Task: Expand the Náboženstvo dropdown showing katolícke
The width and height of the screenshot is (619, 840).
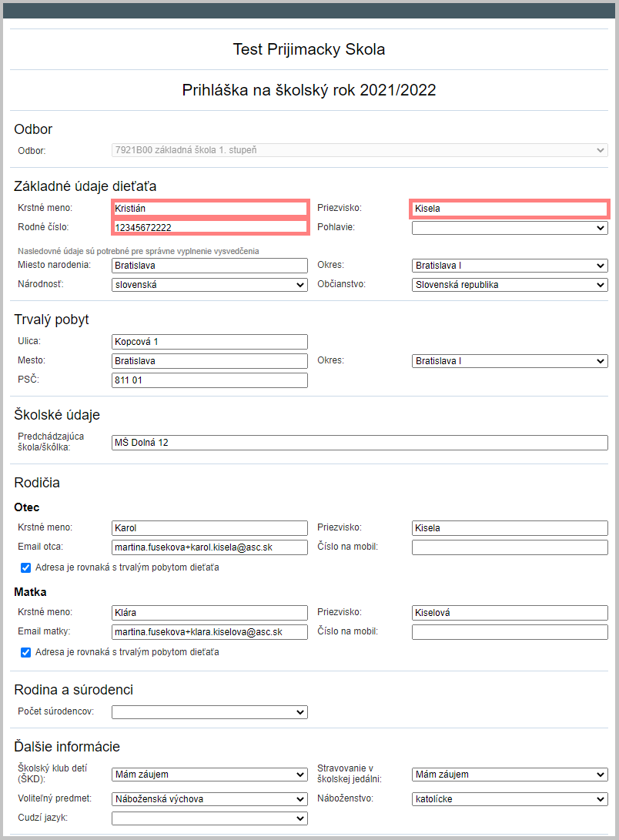Action: 510,799
